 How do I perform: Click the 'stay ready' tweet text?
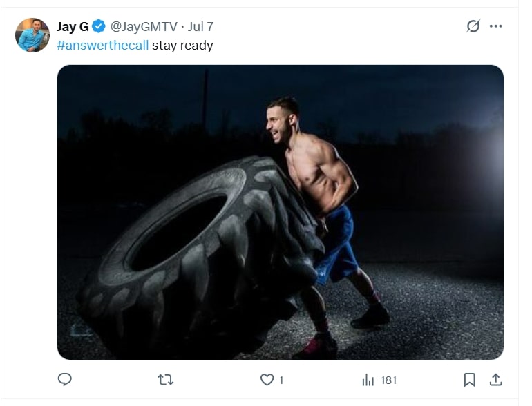tap(182, 46)
